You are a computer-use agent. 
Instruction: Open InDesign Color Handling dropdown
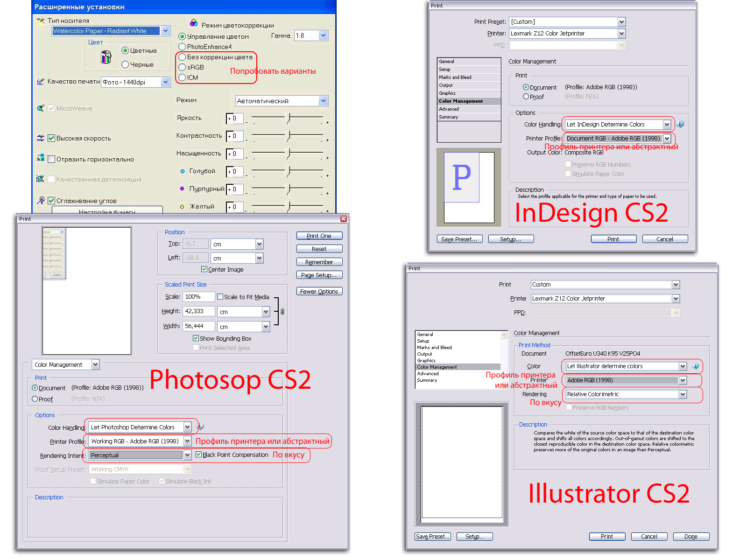pos(667,125)
